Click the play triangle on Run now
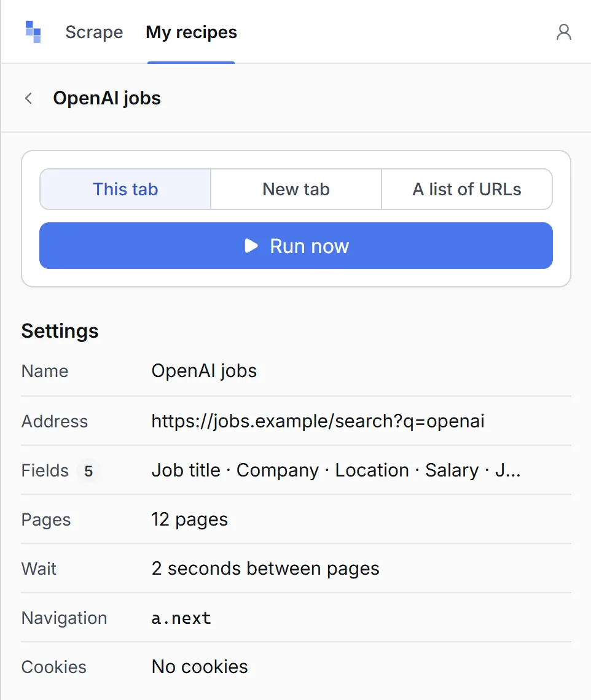This screenshot has height=700, width=591. (251, 246)
